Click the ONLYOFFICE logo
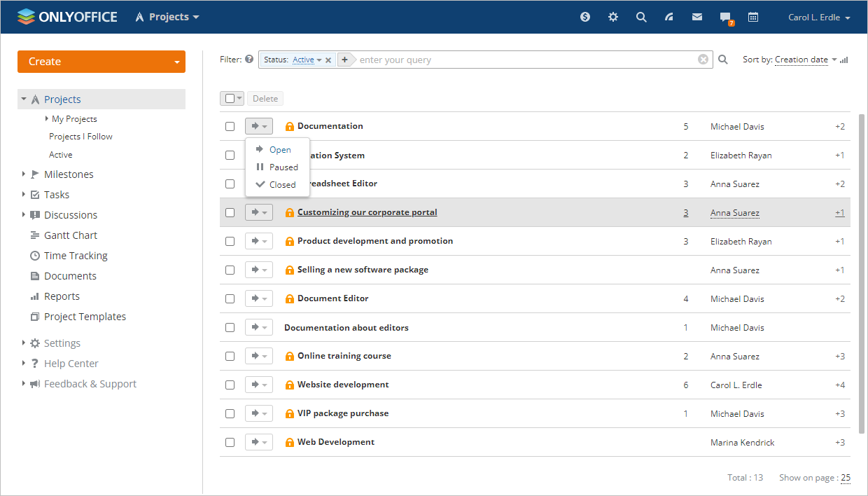 point(66,16)
